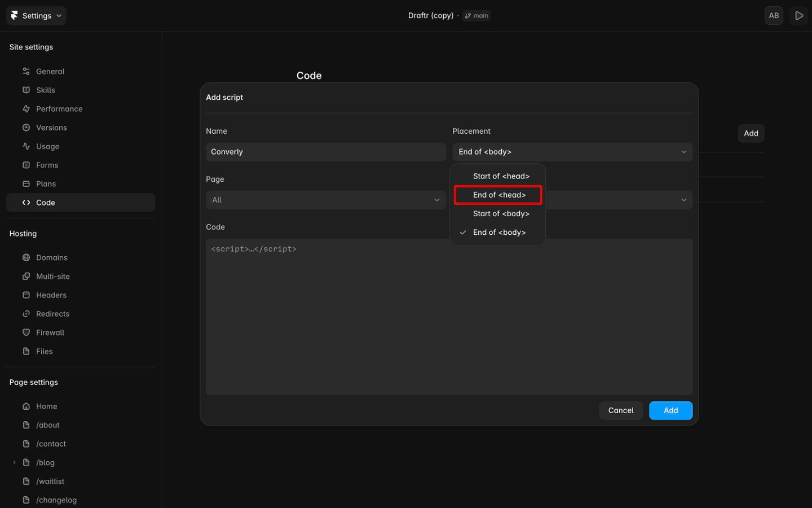The height and width of the screenshot is (508, 812).
Task: Click the Add button behind the dialog
Action: coord(751,133)
